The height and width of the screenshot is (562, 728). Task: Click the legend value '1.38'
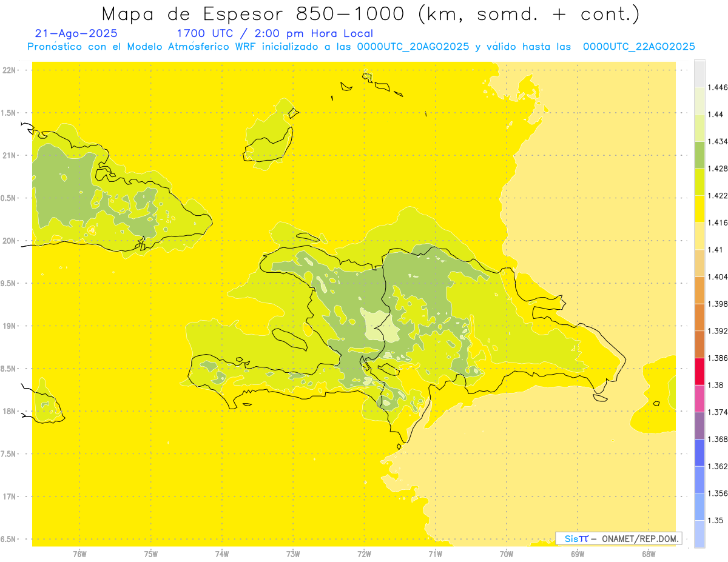point(715,385)
